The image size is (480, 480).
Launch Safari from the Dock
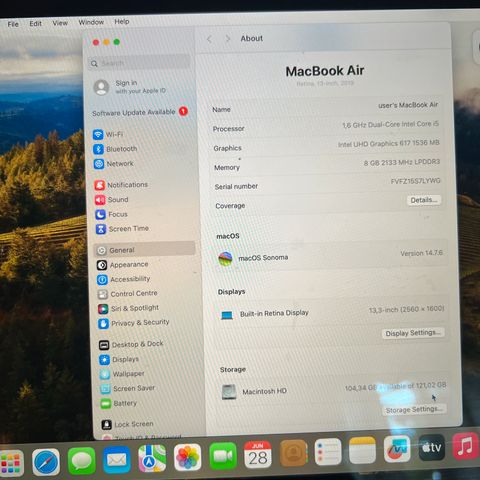pos(46,462)
